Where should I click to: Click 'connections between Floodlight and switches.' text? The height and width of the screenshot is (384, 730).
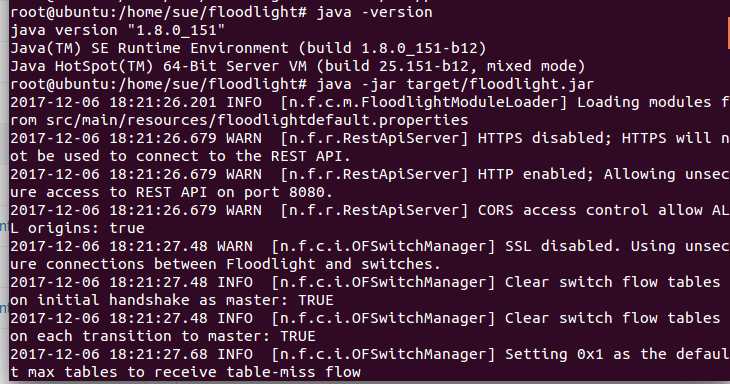tap(243, 264)
